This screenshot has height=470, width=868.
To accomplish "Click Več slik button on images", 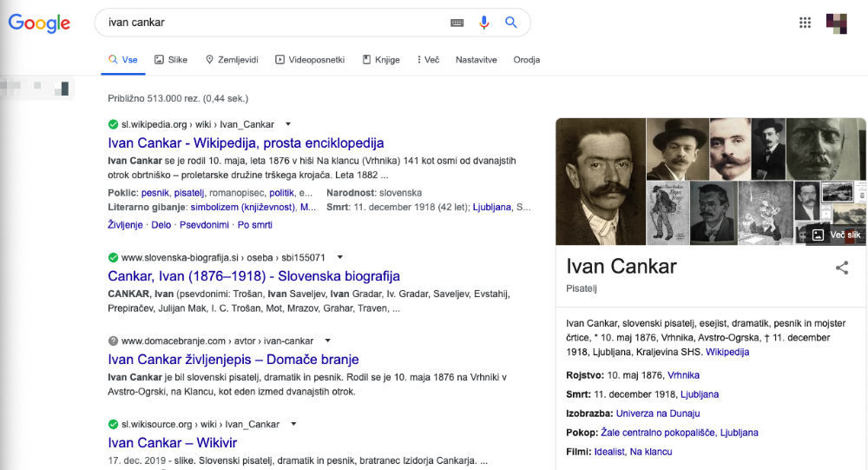I will [x=836, y=235].
